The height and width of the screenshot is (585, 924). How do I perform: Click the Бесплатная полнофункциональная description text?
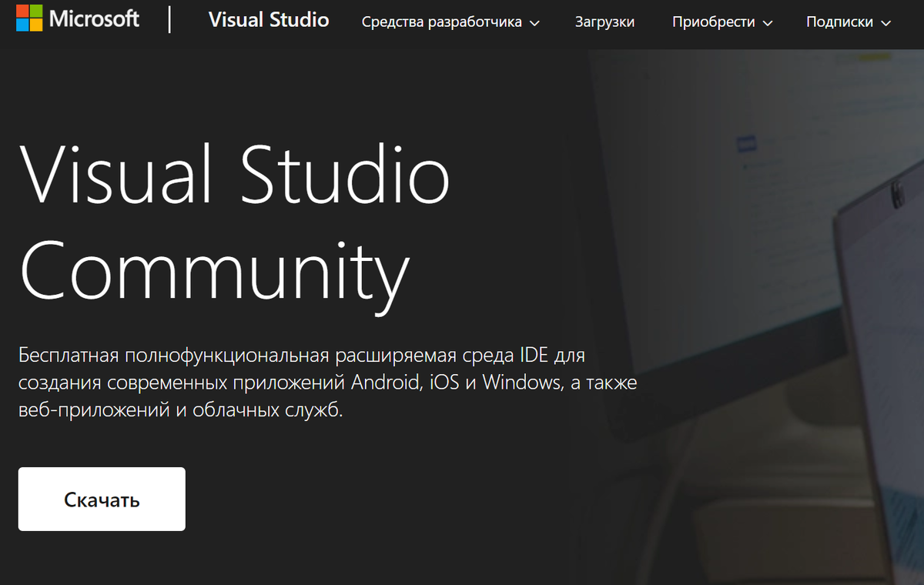(328, 383)
